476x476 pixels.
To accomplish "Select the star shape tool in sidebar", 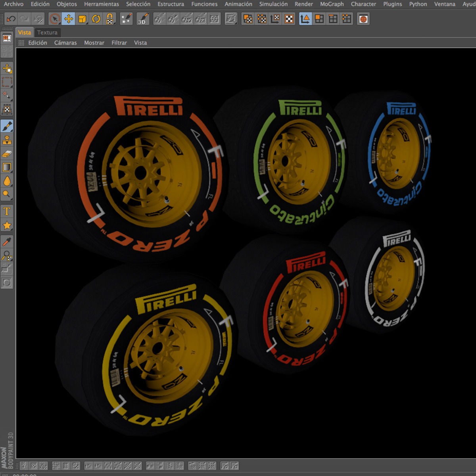I will [x=7, y=225].
